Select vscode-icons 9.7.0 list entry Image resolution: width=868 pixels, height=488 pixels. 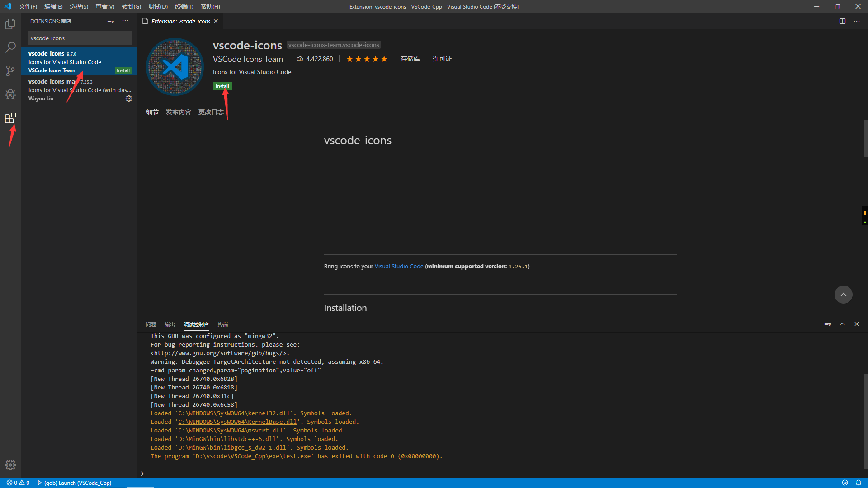[x=79, y=61]
